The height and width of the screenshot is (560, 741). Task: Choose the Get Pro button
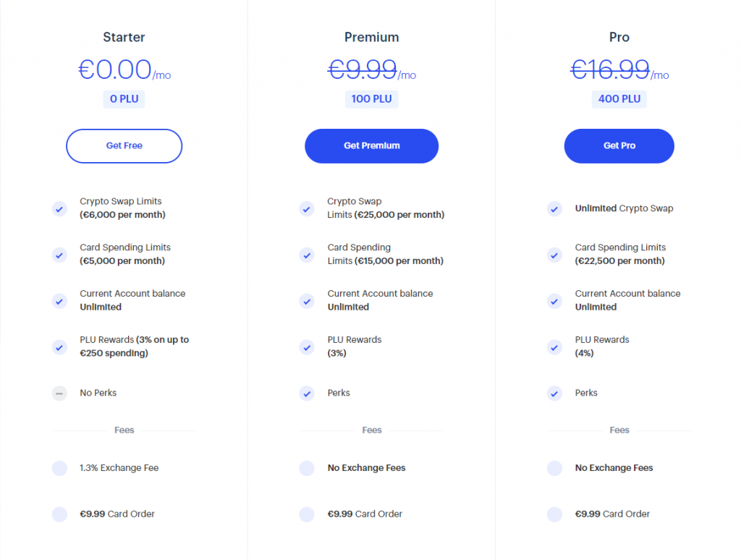point(619,146)
